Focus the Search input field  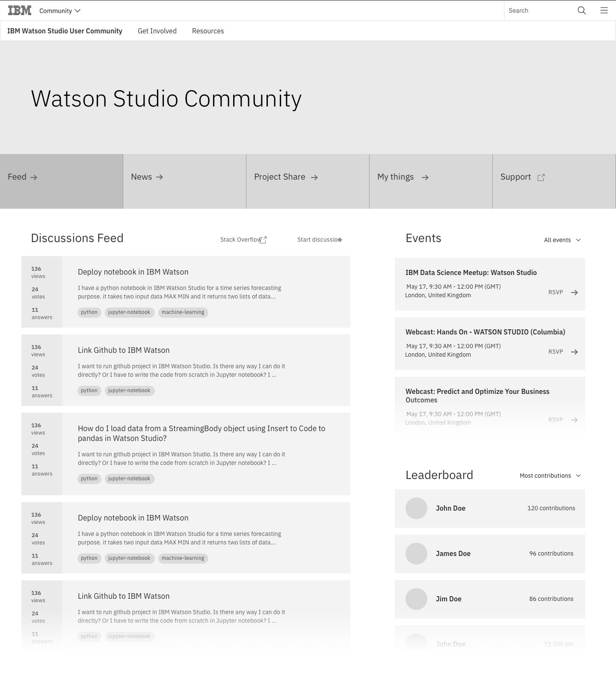click(x=539, y=11)
